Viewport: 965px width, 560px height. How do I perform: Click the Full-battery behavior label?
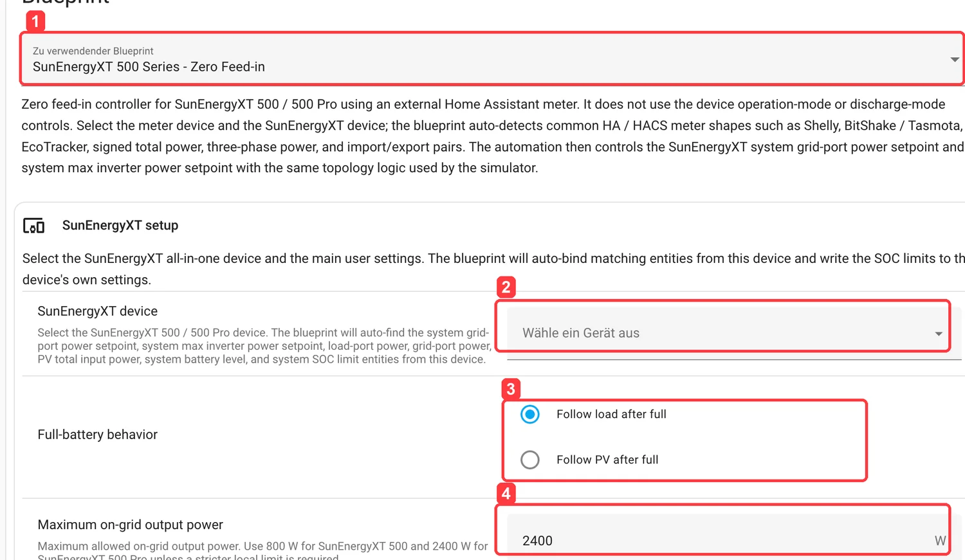(x=97, y=435)
